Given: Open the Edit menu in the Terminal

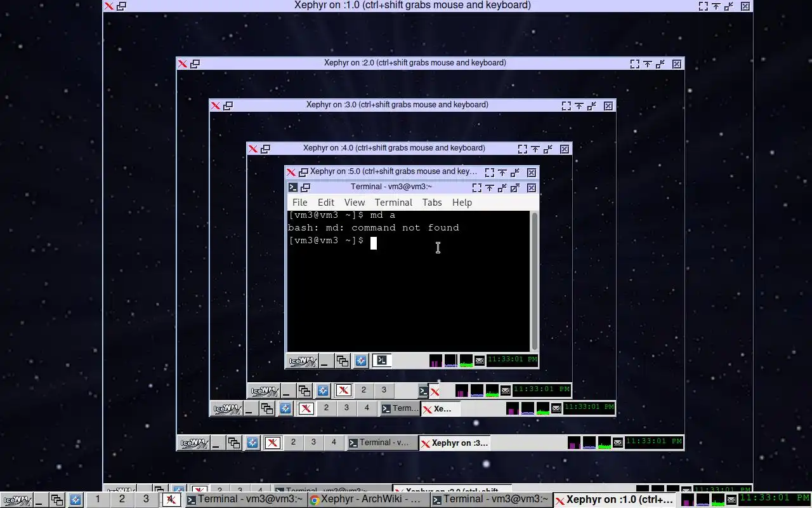Looking at the screenshot, I should pyautogui.click(x=326, y=203).
